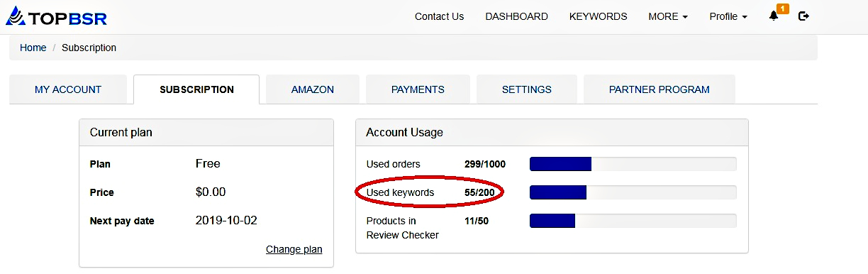Click the orange notification count badge
This screenshot has width=868, height=274.
pos(783,9)
